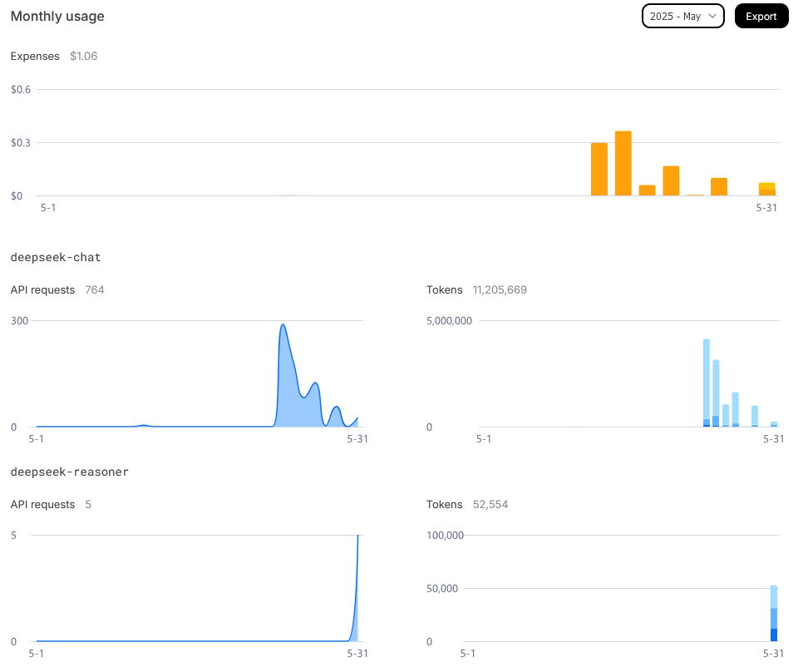The height and width of the screenshot is (672, 808).
Task: Click the deepseek-reasoner tokens total 52,554
Action: click(x=490, y=504)
